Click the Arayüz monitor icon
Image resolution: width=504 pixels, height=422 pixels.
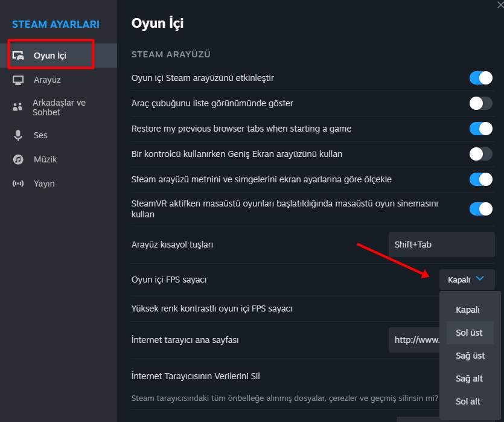point(18,80)
